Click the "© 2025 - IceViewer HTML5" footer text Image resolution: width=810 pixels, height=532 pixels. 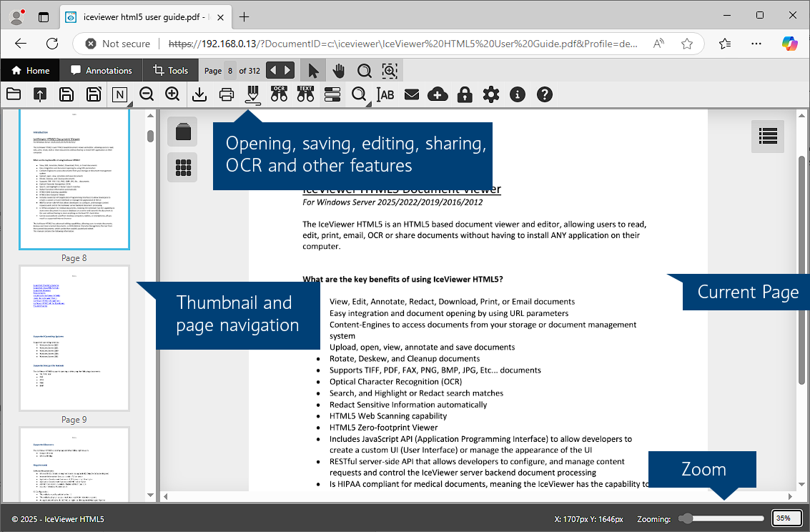(58, 518)
